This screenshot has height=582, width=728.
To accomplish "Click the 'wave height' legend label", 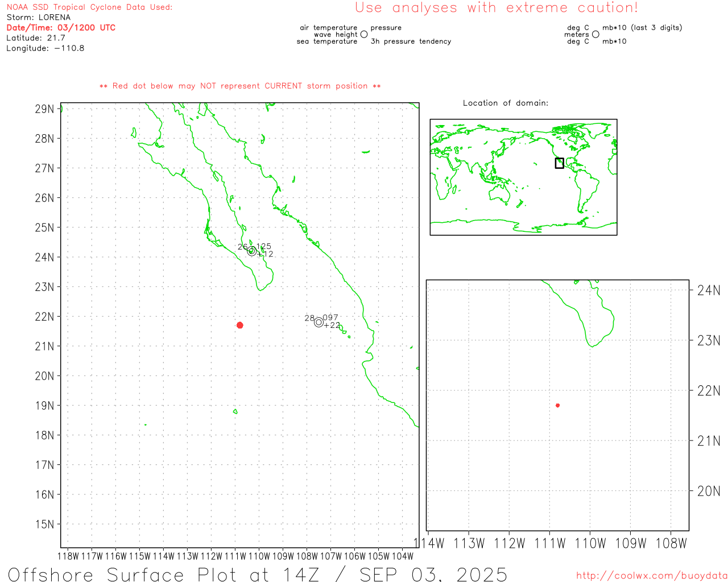I will tap(336, 35).
